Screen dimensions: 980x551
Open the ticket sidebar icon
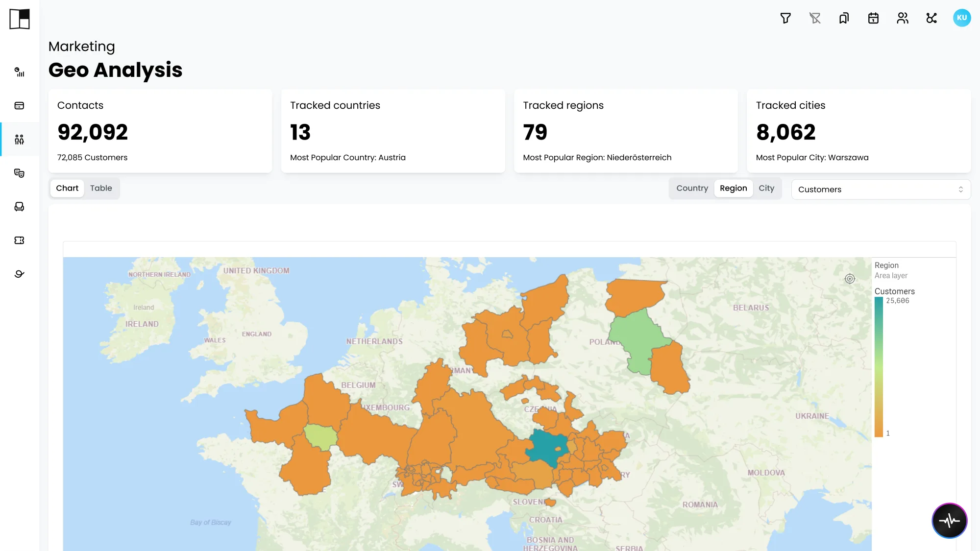click(20, 240)
